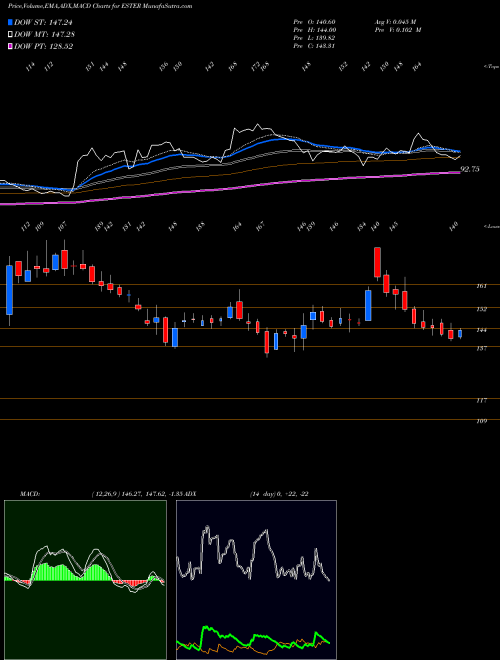
Task: Select the 'DOW MT: 147.28' legend text
Action: pyautogui.click(x=45, y=35)
